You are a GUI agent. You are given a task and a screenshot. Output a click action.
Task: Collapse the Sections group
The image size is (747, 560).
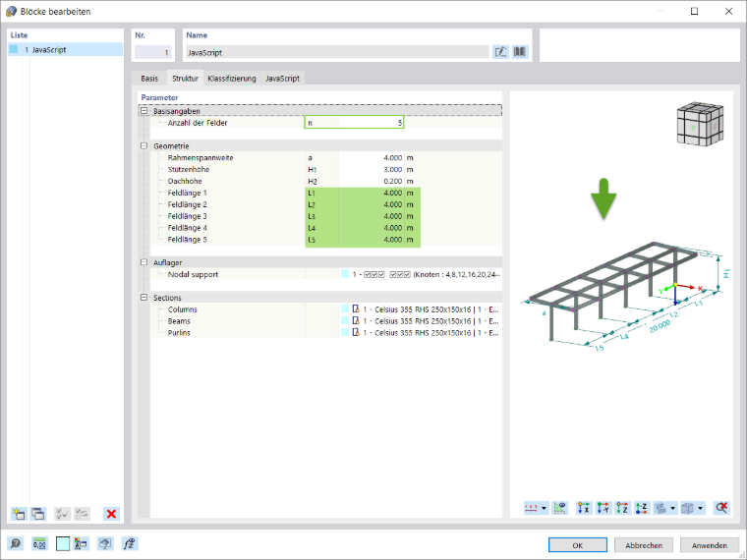pyautogui.click(x=144, y=297)
